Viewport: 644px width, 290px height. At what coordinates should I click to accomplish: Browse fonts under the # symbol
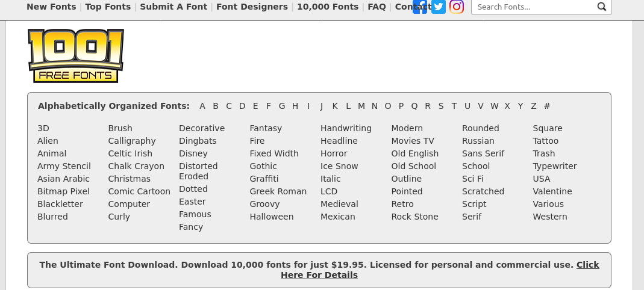pos(546,106)
